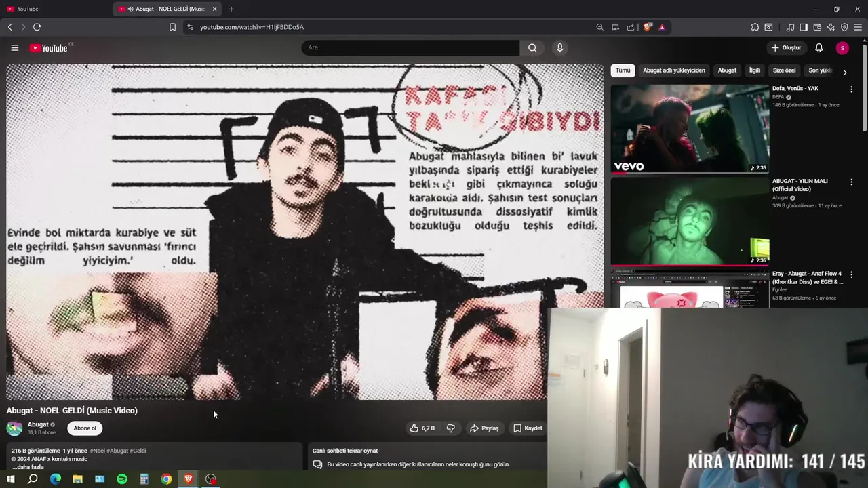Share the video with Paylaş
This screenshot has height=488, width=868.
484,428
